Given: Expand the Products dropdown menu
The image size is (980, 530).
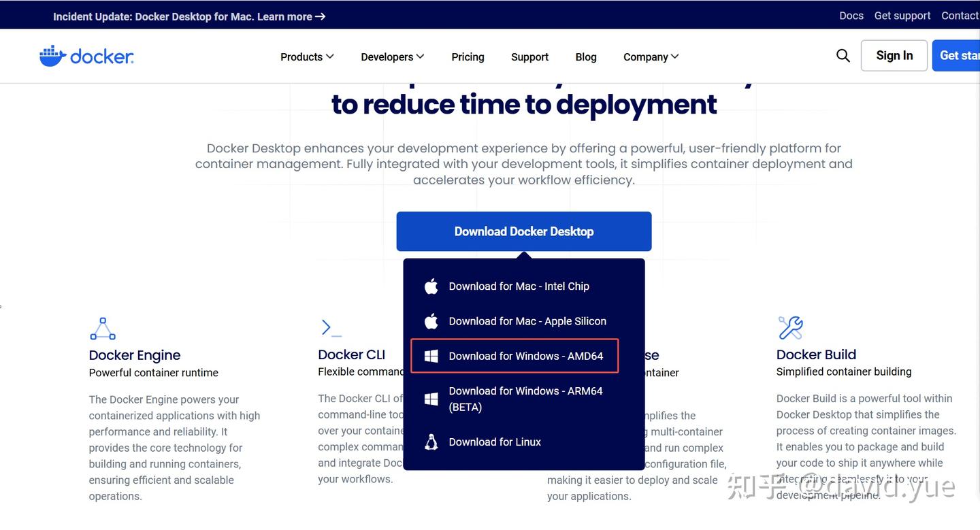Looking at the screenshot, I should click(306, 56).
